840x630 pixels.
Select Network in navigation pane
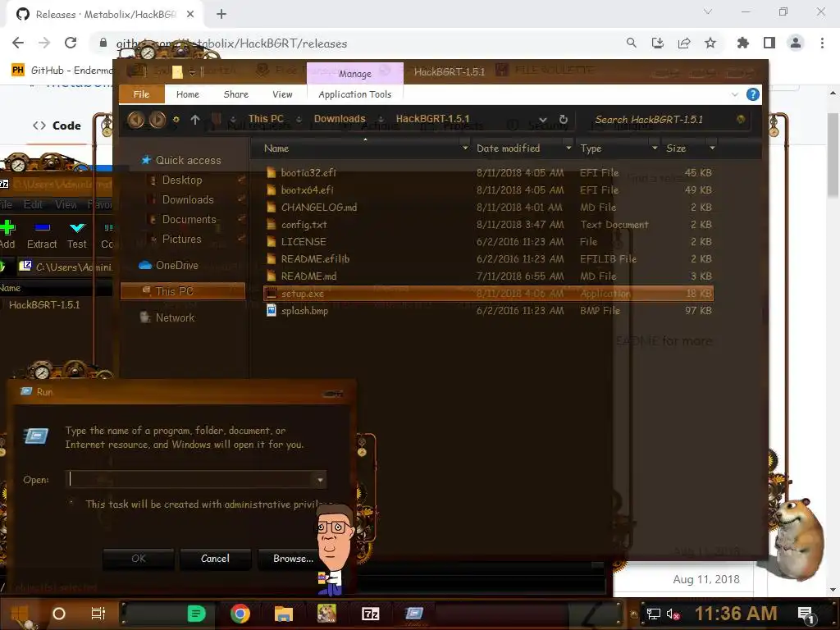click(167, 317)
